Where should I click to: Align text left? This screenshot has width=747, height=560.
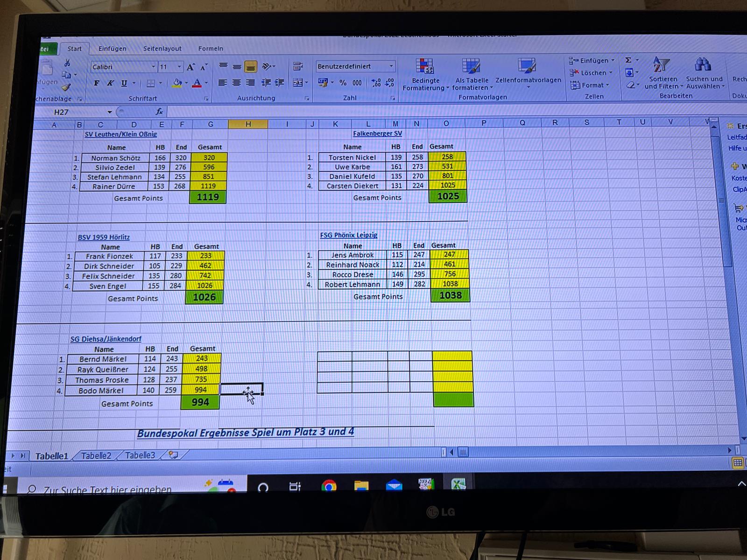223,83
